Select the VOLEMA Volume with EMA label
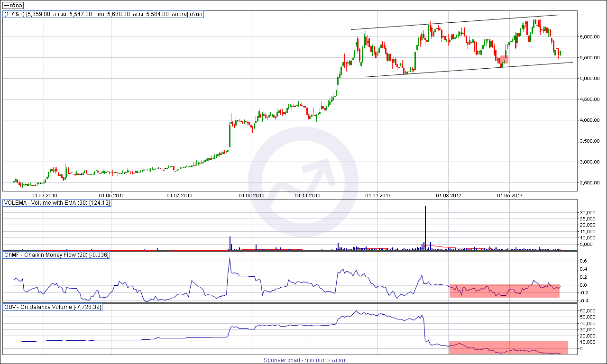The height and width of the screenshot is (364, 607). [57, 203]
